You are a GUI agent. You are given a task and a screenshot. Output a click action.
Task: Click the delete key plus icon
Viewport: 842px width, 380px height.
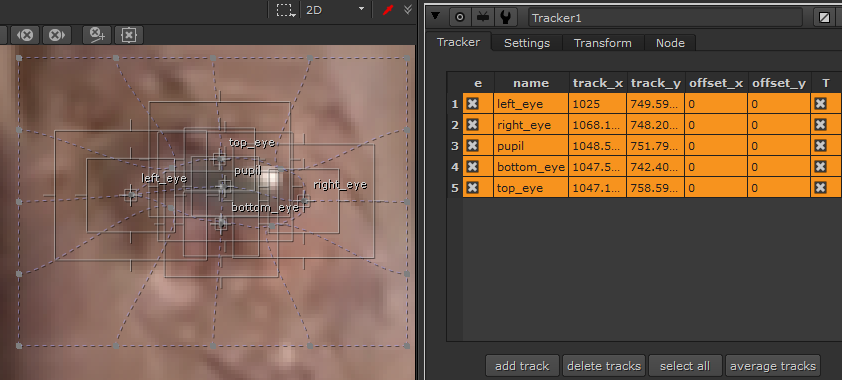pyautogui.click(x=97, y=35)
